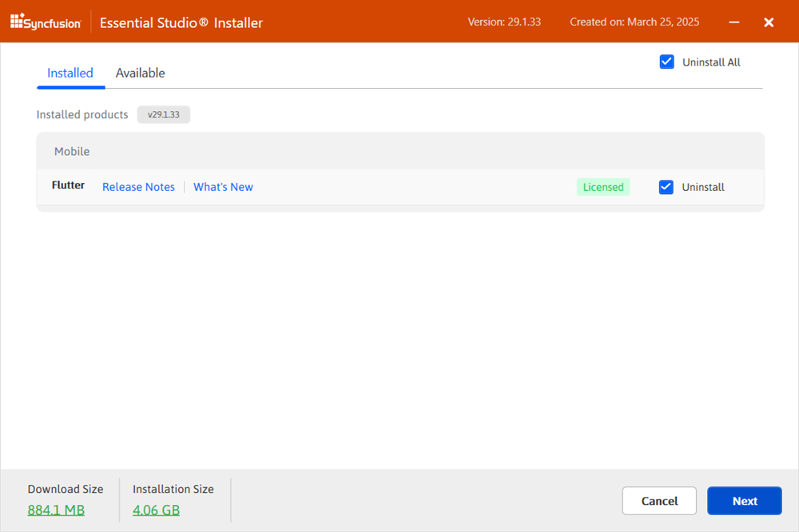Proceed with the Next button
Viewport: 799px width, 532px height.
(x=745, y=501)
